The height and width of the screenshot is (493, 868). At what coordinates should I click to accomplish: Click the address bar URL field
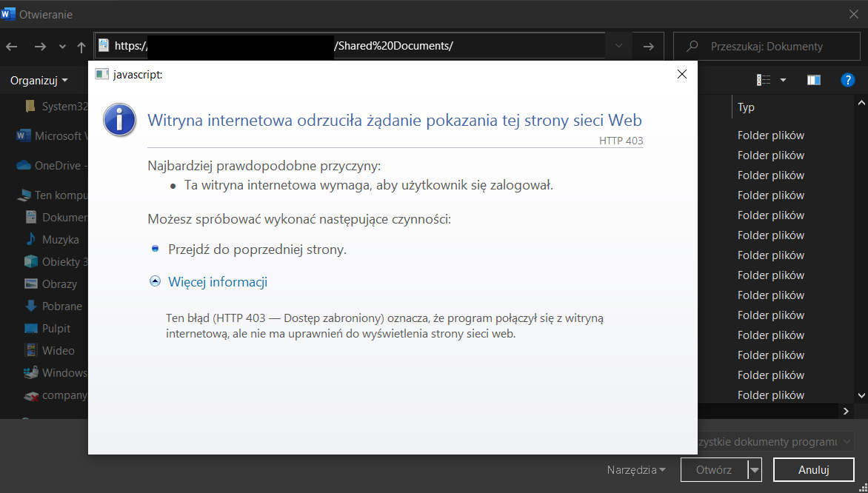pyautogui.click(x=350, y=46)
